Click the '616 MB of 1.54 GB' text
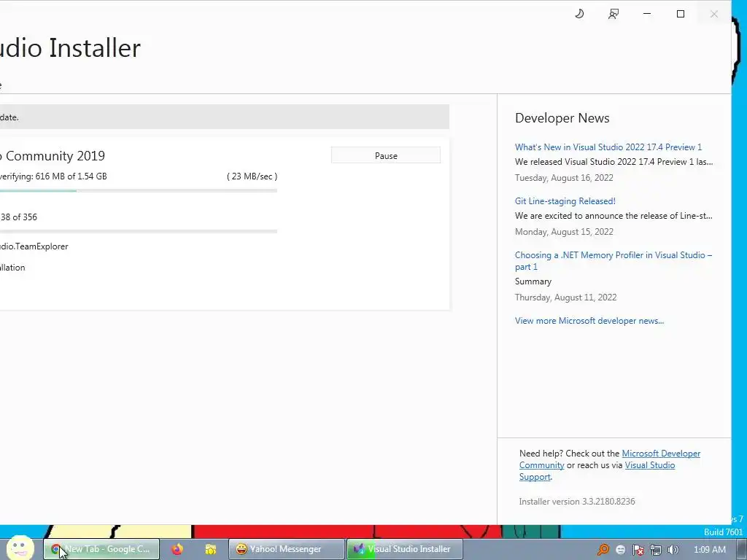Viewport: 747px width, 560px height. (71, 176)
